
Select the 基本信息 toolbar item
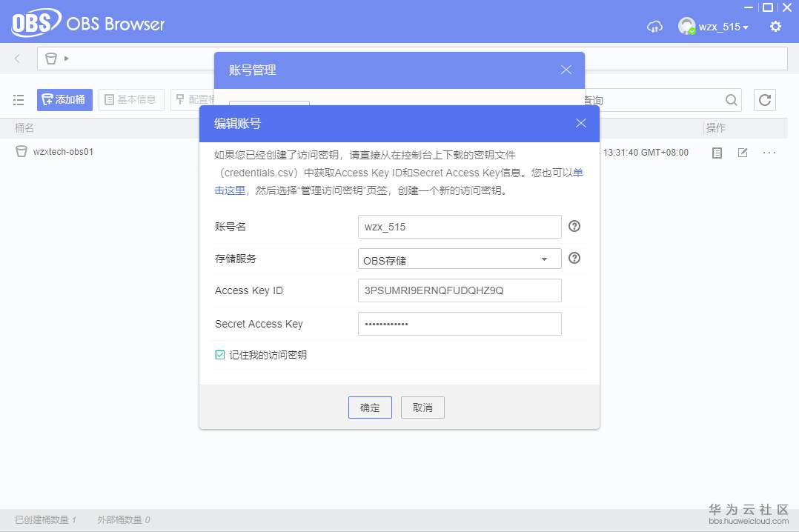pos(130,99)
